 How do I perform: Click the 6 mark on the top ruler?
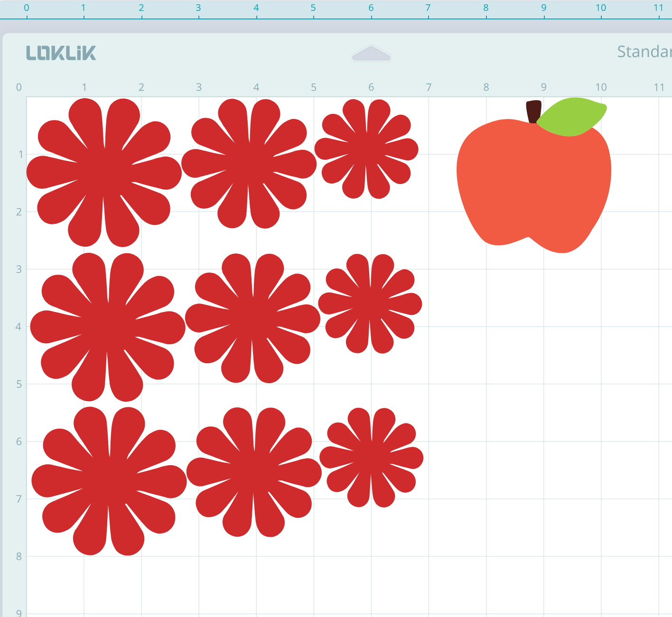click(x=371, y=8)
